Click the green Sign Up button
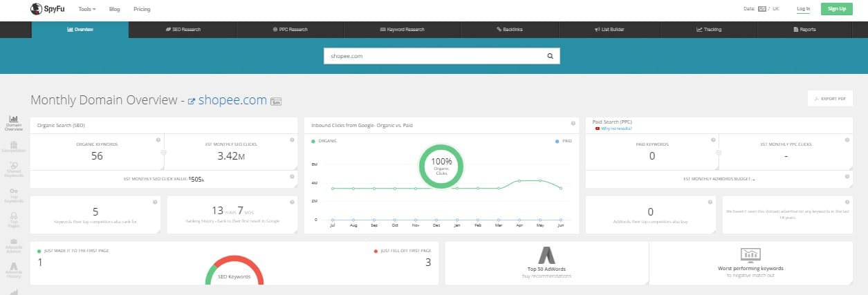This screenshot has width=868, height=295. (x=837, y=9)
